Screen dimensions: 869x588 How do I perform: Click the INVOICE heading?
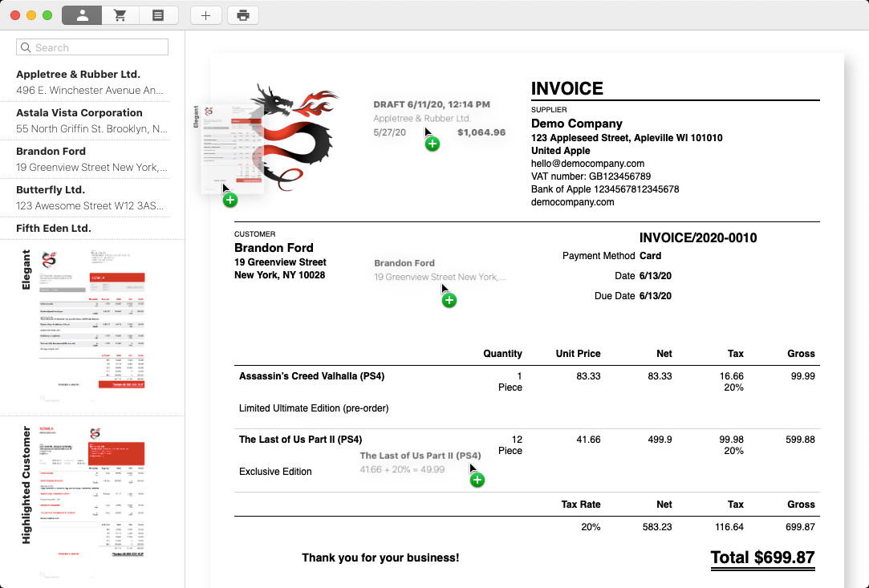[x=567, y=89]
